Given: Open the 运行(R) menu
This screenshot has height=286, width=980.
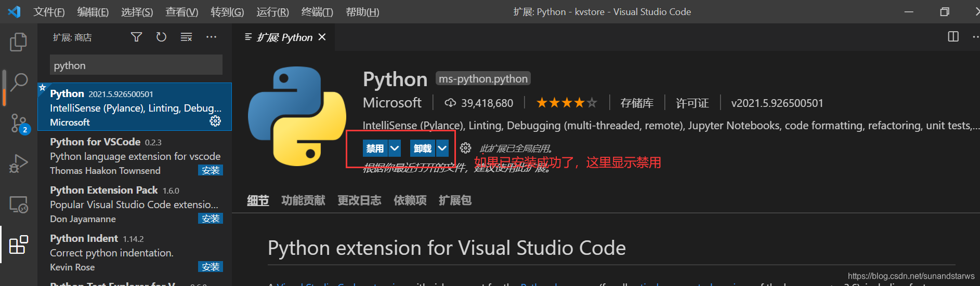Looking at the screenshot, I should [x=272, y=12].
